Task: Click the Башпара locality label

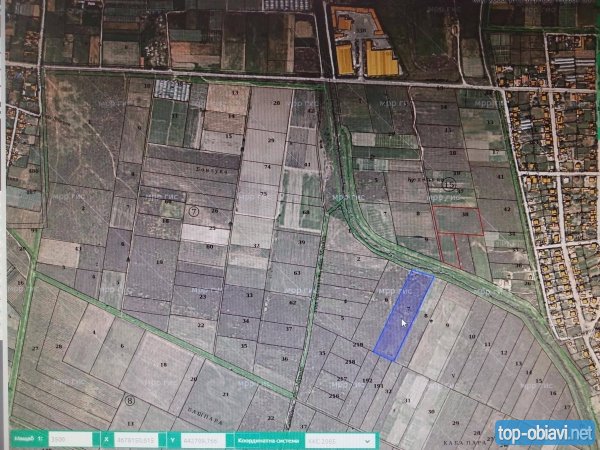Action: (205, 416)
